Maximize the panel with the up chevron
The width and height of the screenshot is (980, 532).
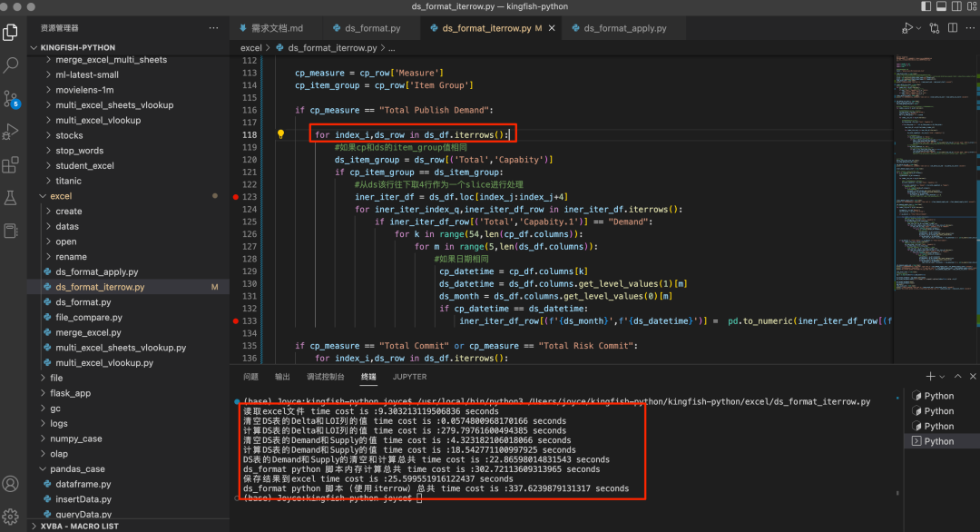click(957, 377)
